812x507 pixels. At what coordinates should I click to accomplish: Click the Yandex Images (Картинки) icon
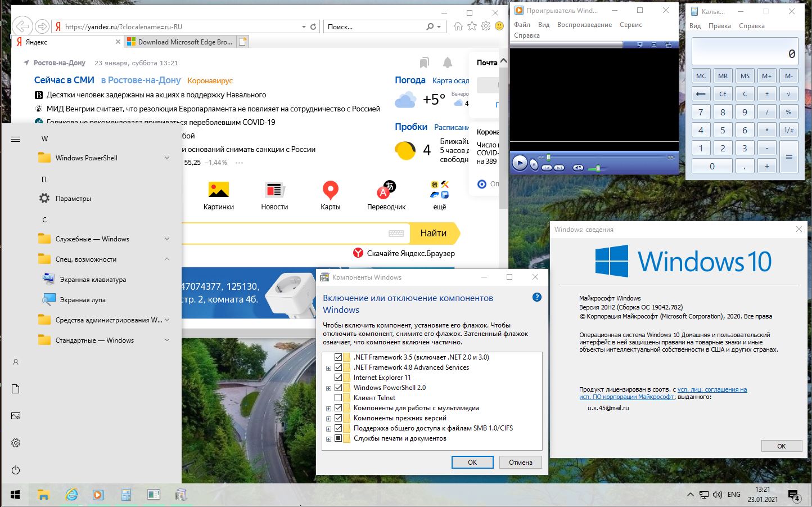[x=218, y=190]
